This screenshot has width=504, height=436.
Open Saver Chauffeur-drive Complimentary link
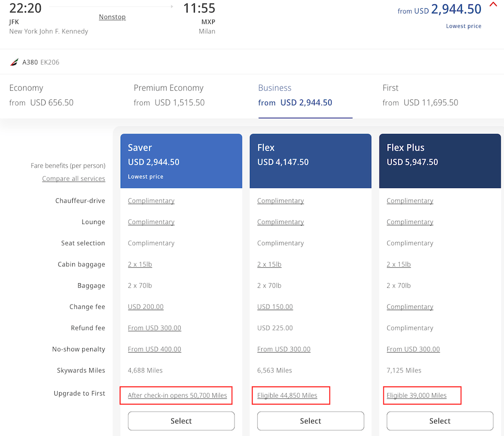[151, 201]
